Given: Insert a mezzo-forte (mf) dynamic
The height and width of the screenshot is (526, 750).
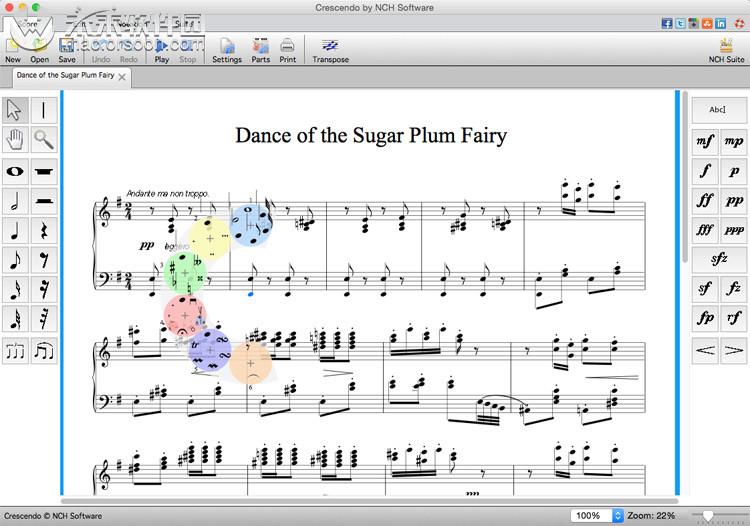Looking at the screenshot, I should point(705,142).
